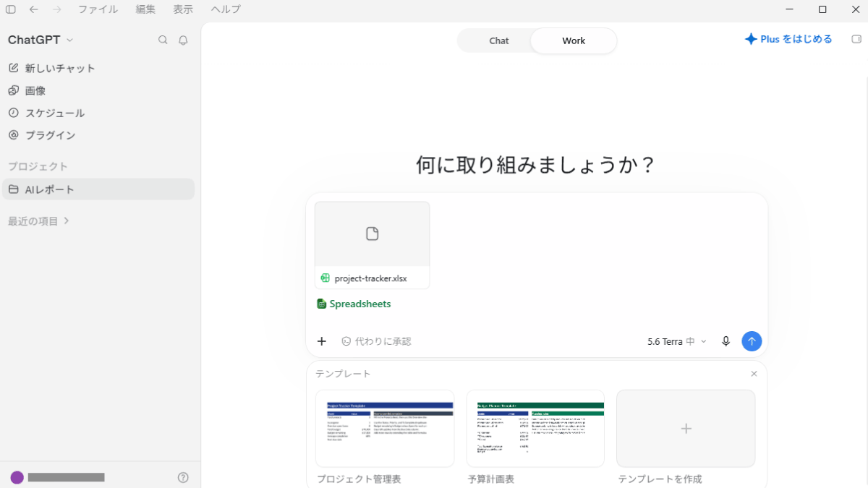Click the microphone dictation icon

tap(726, 341)
